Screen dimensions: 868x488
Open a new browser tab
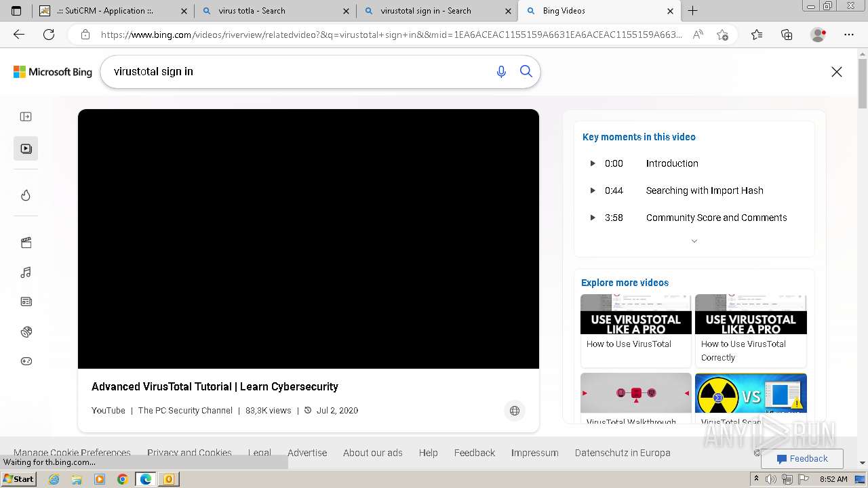(692, 11)
